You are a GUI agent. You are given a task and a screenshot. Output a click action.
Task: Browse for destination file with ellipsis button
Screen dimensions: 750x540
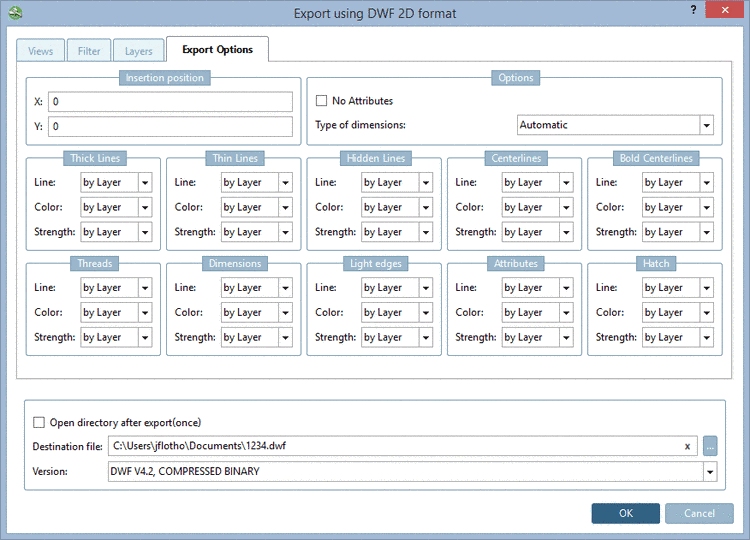tap(710, 446)
